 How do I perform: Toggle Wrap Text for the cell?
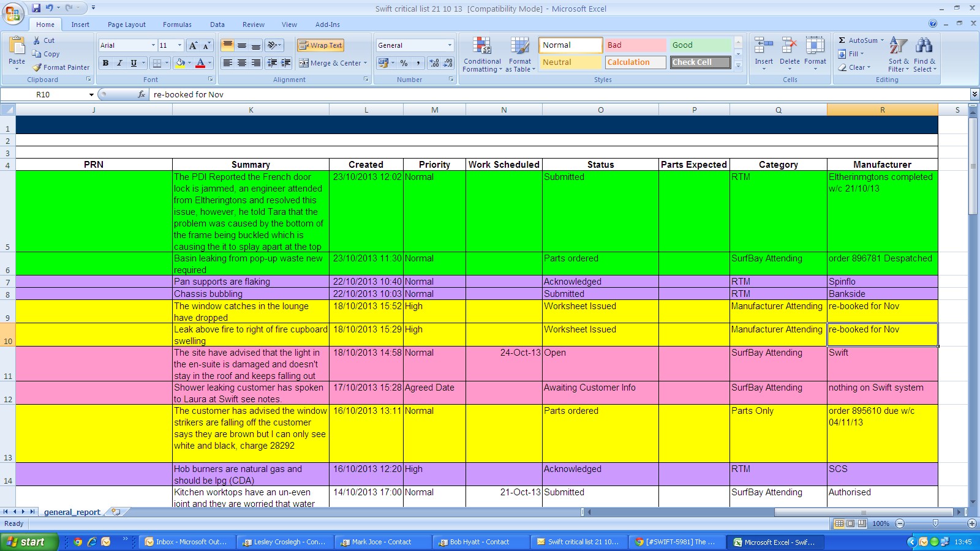(320, 45)
